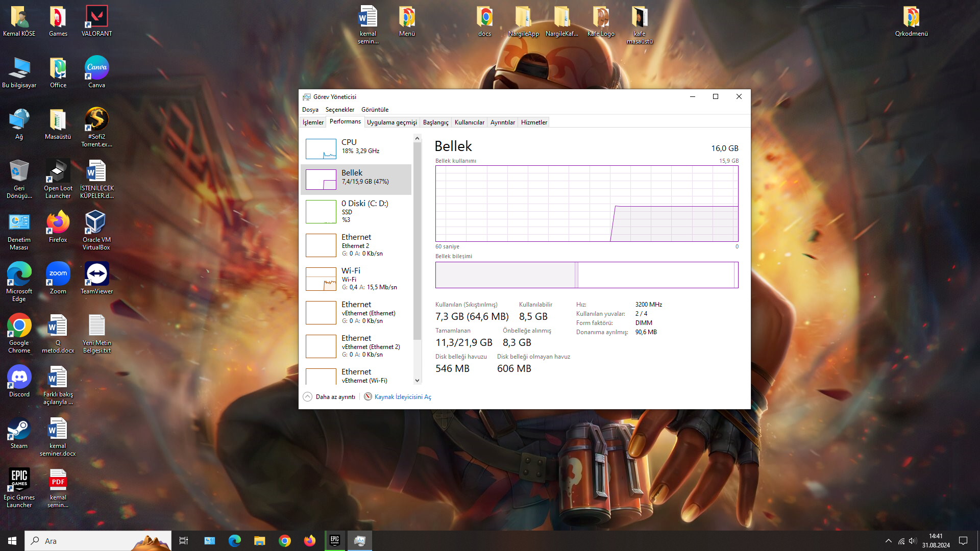
Task: Click the Epic Games Launcher taskbar icon
Action: pyautogui.click(x=335, y=541)
